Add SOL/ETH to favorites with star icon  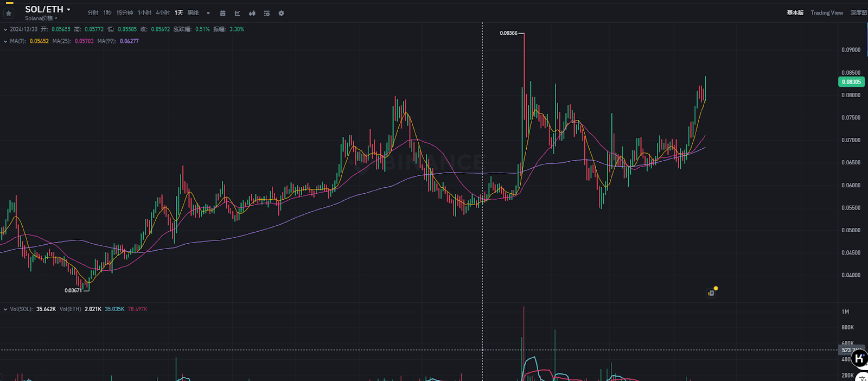[9, 13]
